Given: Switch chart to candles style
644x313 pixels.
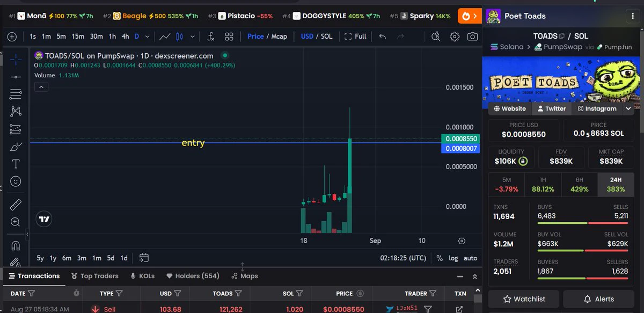Looking at the screenshot, I should [x=179, y=37].
